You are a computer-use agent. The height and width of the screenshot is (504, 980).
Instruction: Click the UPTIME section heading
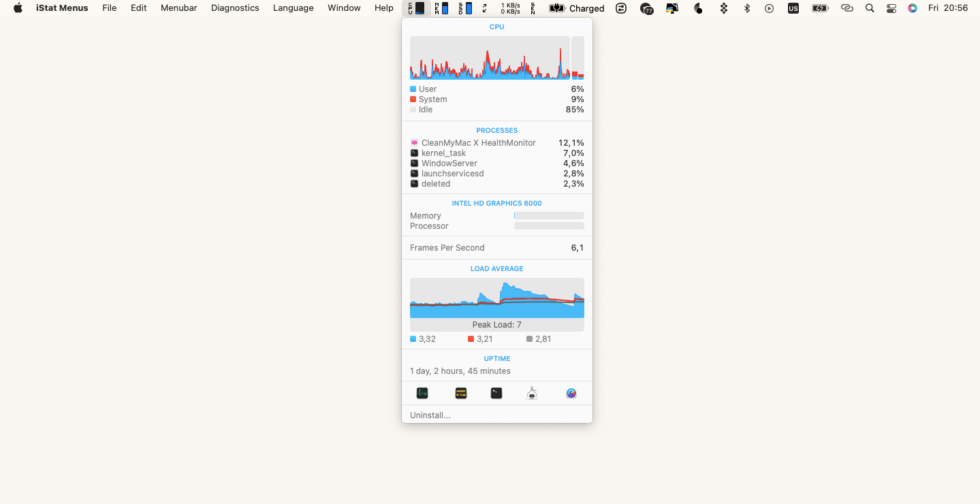[497, 358]
